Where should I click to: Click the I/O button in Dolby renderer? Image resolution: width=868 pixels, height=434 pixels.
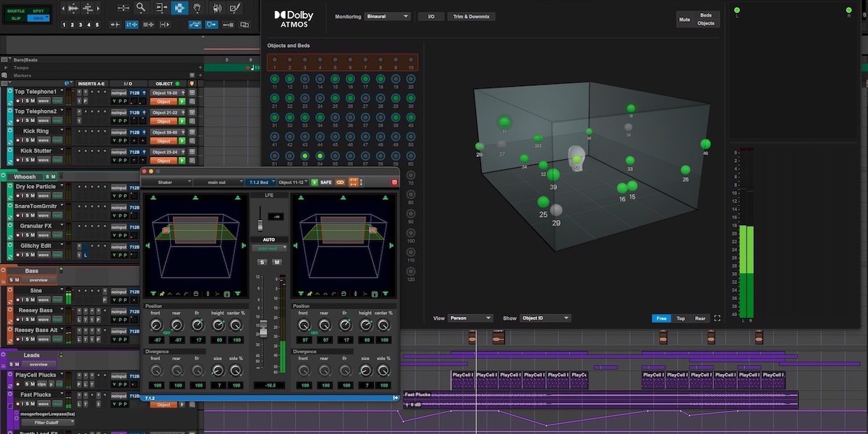[431, 16]
